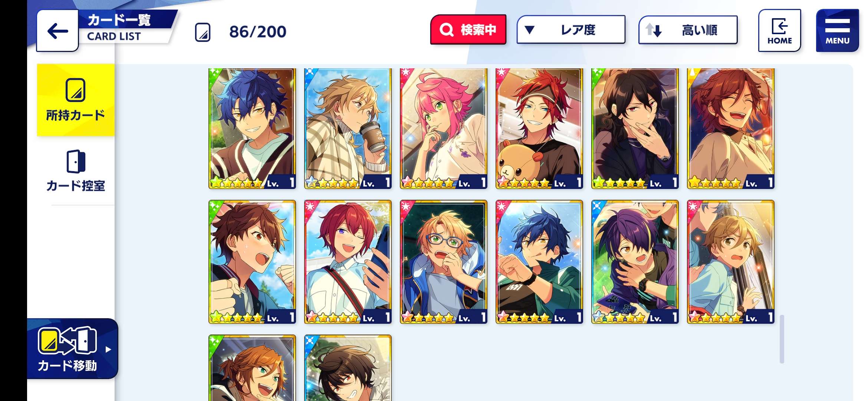This screenshot has height=401, width=868.
Task: Select the purple-haired character card
Action: (x=635, y=262)
